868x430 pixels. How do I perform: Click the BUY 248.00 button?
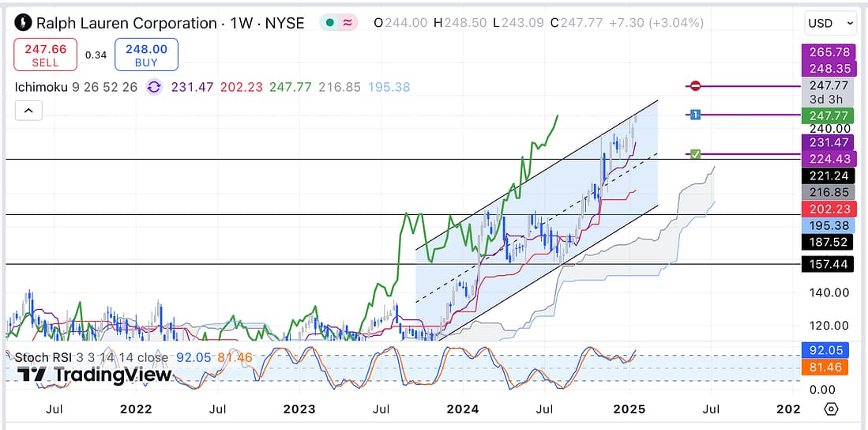pos(146,55)
